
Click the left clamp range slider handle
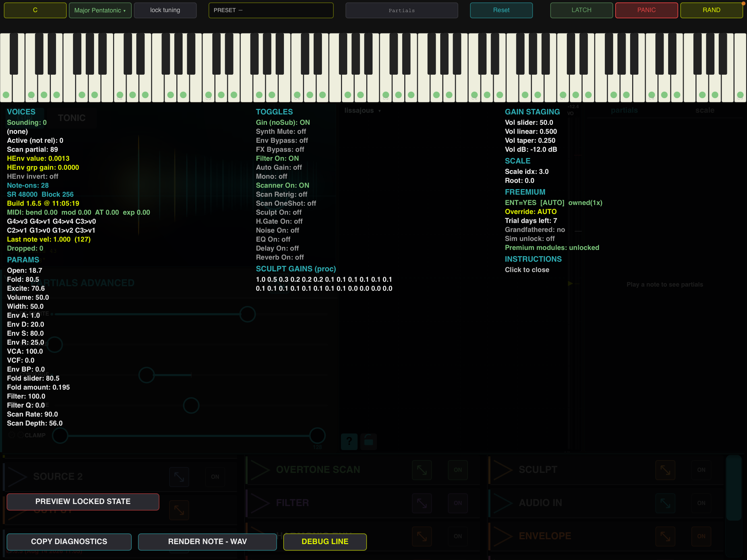pyautogui.click(x=60, y=436)
